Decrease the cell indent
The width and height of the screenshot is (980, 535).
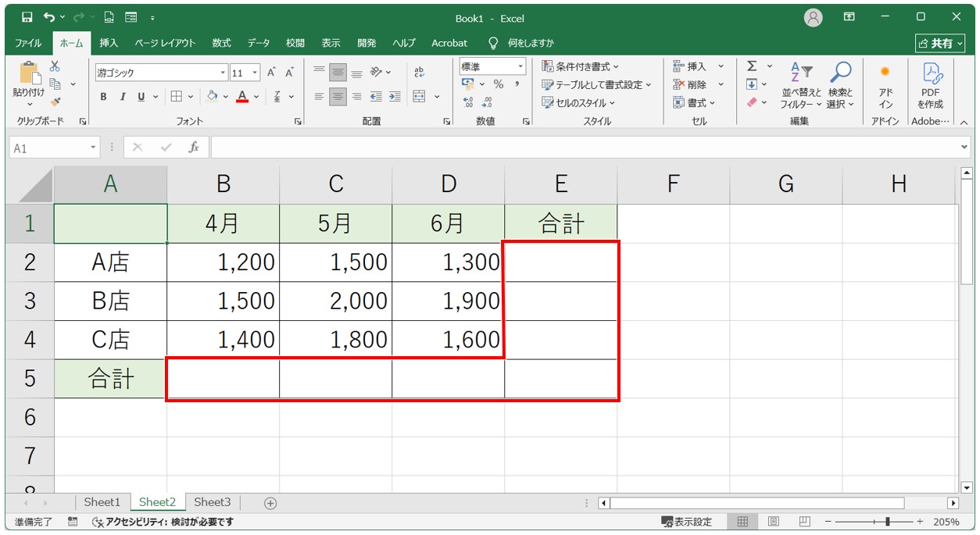(376, 97)
